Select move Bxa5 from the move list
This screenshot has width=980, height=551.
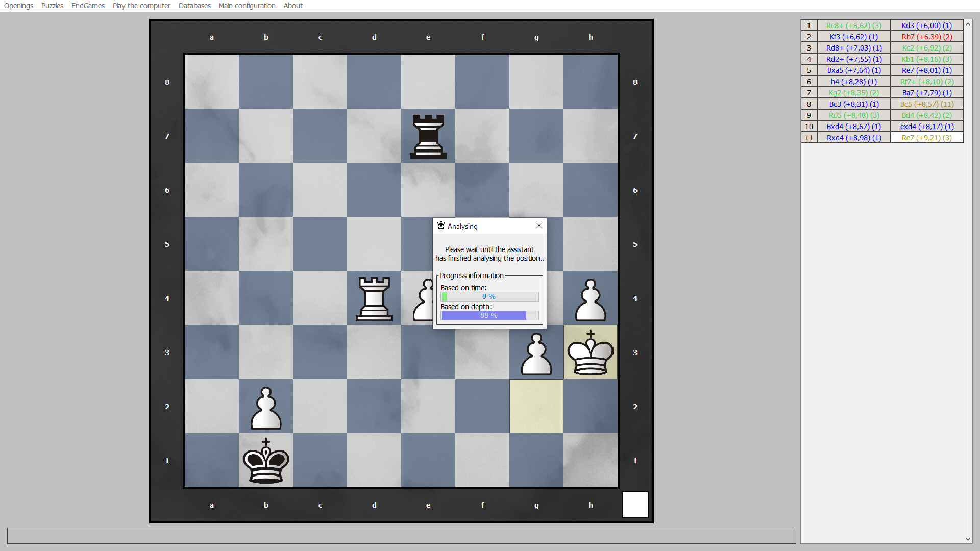tap(854, 70)
